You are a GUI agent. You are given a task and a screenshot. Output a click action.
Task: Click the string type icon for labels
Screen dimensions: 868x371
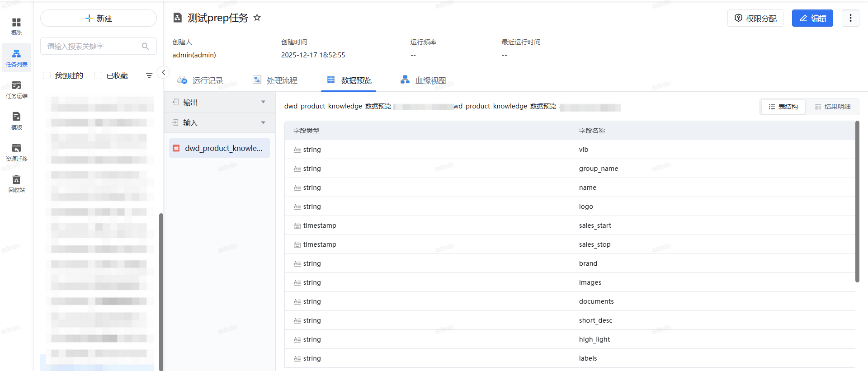[297, 358]
